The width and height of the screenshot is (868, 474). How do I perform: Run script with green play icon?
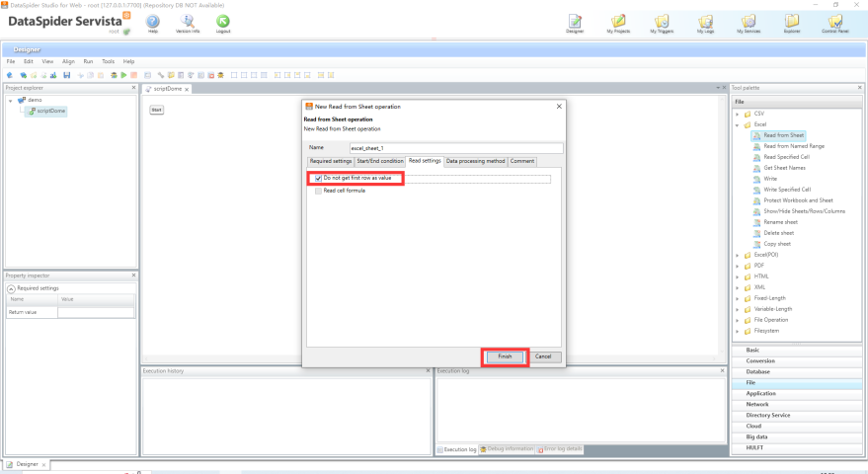click(x=124, y=75)
